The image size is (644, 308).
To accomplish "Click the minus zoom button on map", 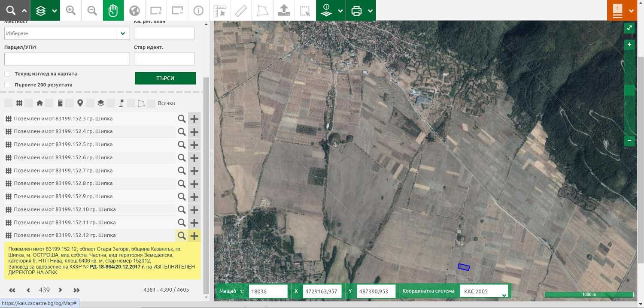I will click(x=629, y=140).
